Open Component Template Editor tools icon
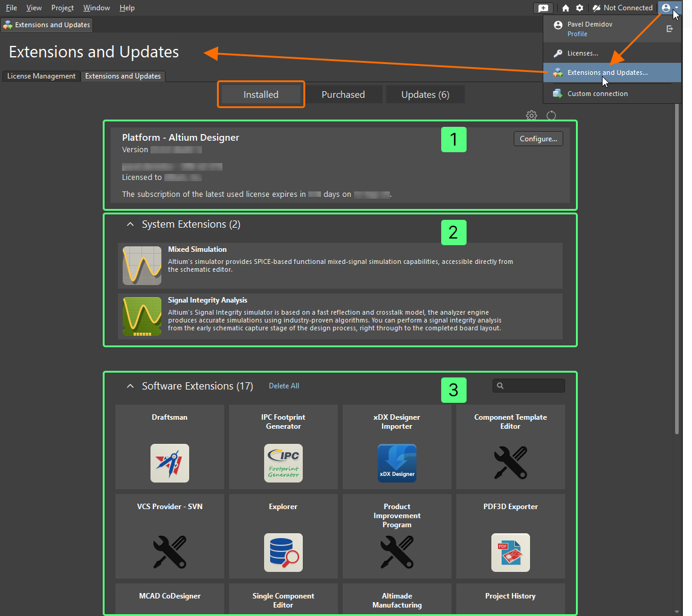The image size is (692, 616). [x=511, y=463]
